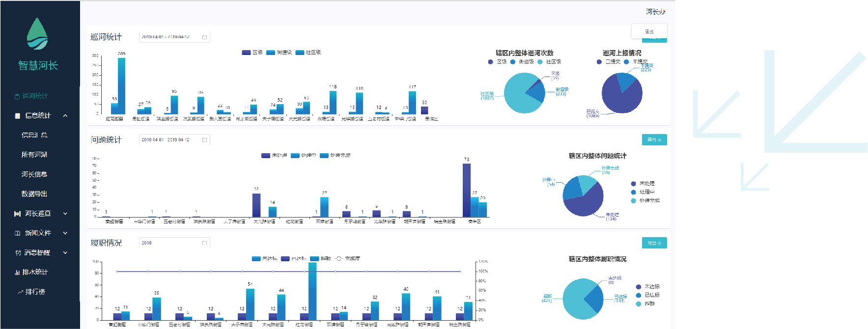Click the 排水统计 bar chart icon
The width and height of the screenshot is (868, 329).
pos(18,272)
